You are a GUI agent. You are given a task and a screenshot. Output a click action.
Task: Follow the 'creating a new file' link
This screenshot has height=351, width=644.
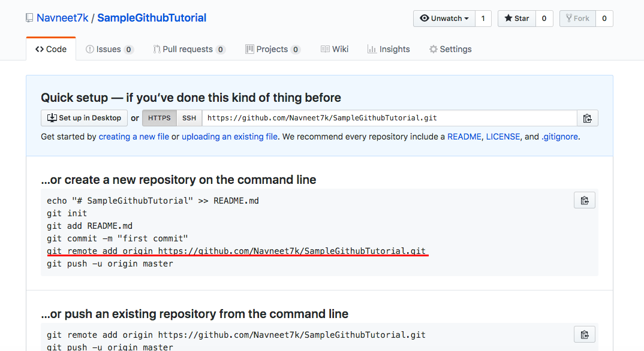click(134, 137)
